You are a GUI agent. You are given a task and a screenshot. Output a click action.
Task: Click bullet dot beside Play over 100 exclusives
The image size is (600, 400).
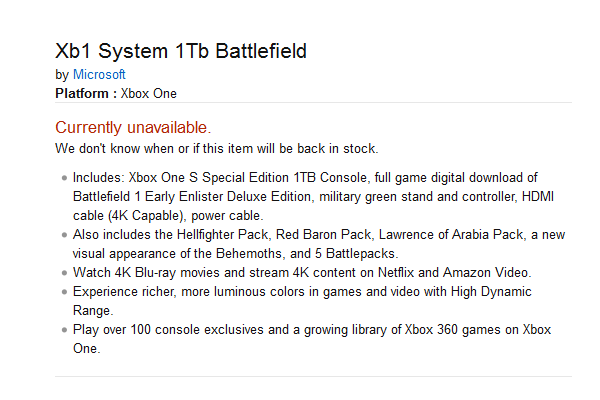64,330
